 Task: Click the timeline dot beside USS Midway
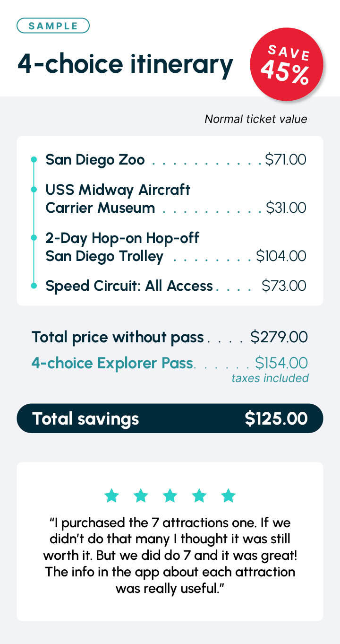point(34,190)
